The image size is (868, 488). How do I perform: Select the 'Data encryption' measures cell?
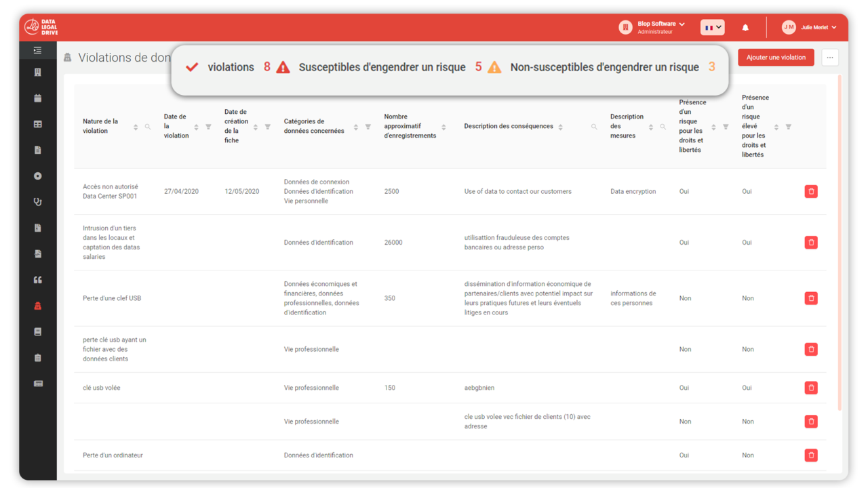point(633,192)
